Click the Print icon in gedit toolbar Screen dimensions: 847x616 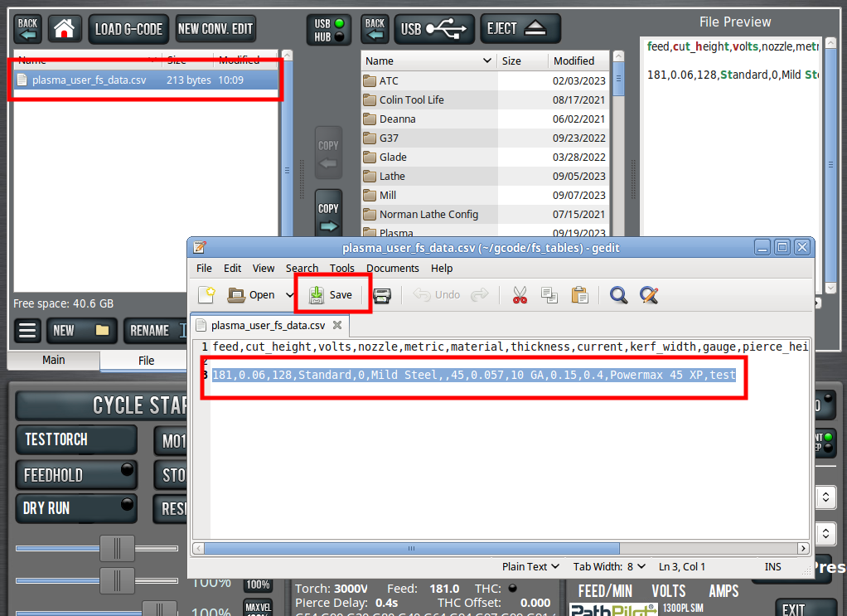coord(382,294)
